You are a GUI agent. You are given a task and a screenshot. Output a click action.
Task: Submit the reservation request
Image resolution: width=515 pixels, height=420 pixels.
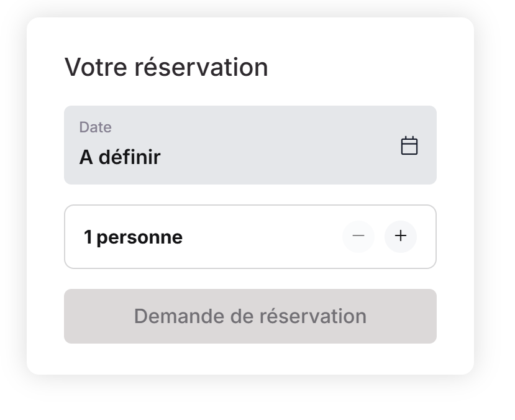pyautogui.click(x=250, y=316)
